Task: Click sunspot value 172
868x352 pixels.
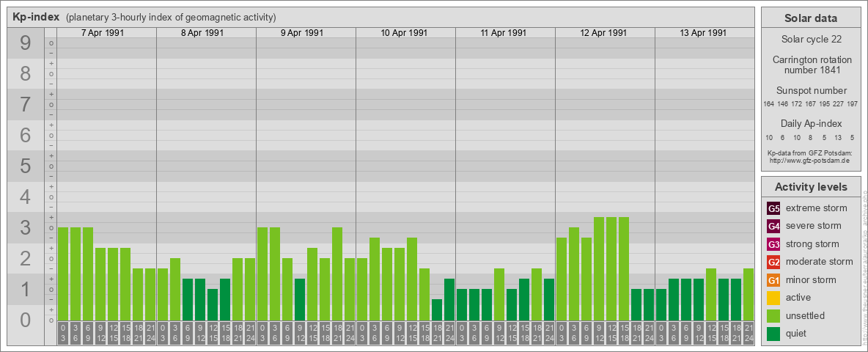Action: tap(797, 104)
